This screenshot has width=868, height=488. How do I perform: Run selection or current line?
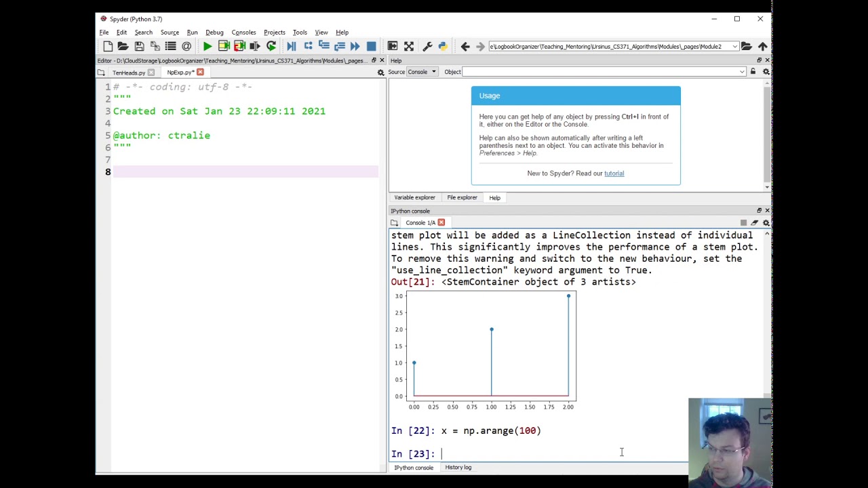tap(255, 46)
